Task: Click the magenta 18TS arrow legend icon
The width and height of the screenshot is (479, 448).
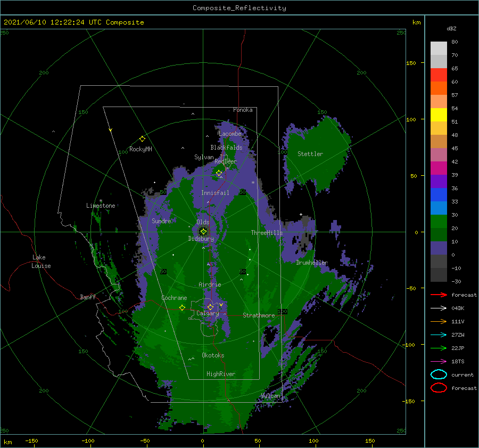Action: (439, 362)
